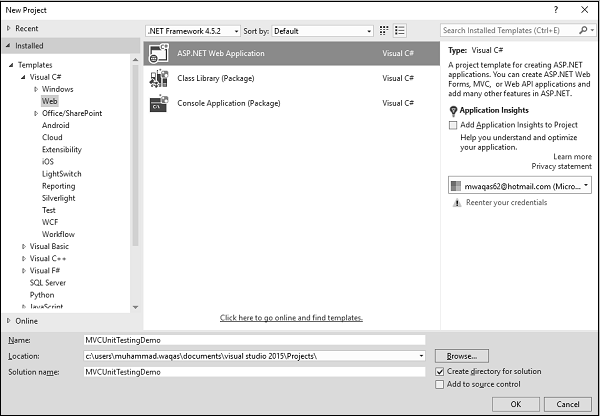Select the WCF category
Screen dimensions: 600x416
(50, 222)
